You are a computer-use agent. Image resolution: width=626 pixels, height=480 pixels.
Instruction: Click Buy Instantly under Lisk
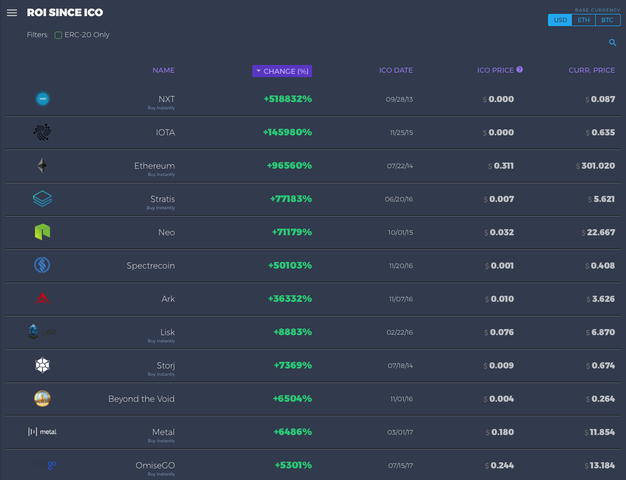click(x=161, y=341)
